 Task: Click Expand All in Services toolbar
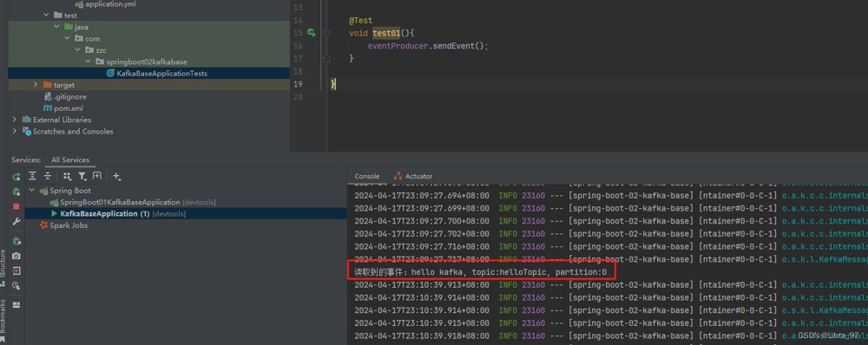pyautogui.click(x=33, y=176)
